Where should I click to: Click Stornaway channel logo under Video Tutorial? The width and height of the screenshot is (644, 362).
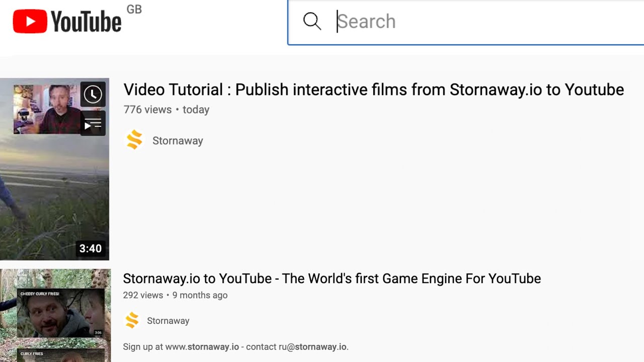pos(134,140)
